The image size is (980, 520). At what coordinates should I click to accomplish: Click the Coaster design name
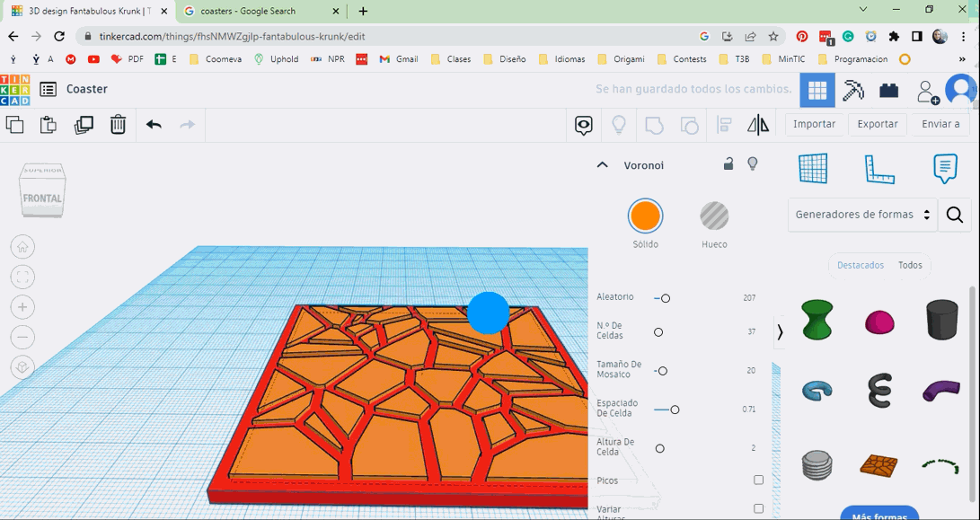click(87, 90)
